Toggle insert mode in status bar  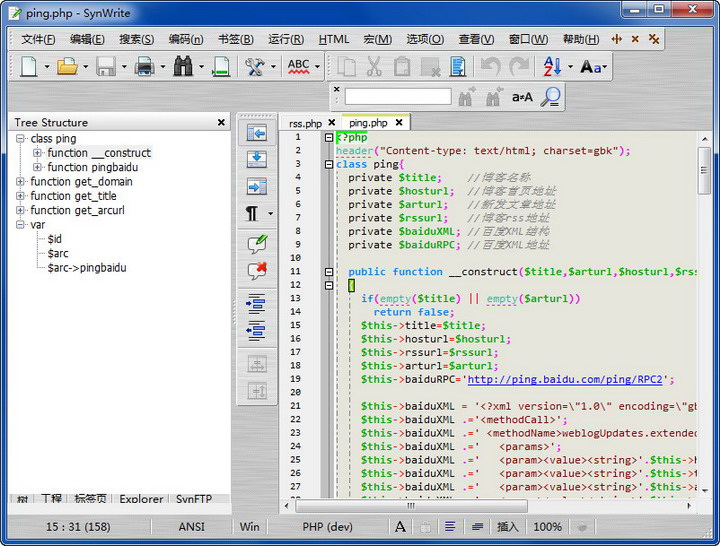click(508, 526)
